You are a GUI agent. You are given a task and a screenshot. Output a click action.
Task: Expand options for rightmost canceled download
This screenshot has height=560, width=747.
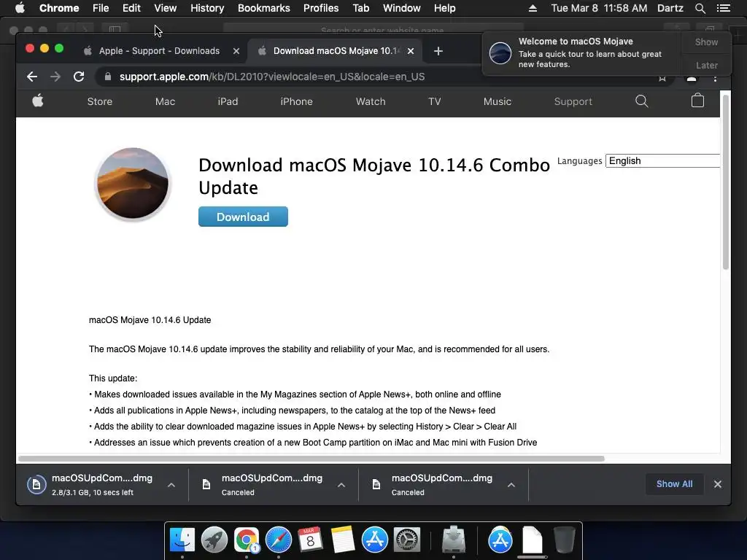(511, 485)
